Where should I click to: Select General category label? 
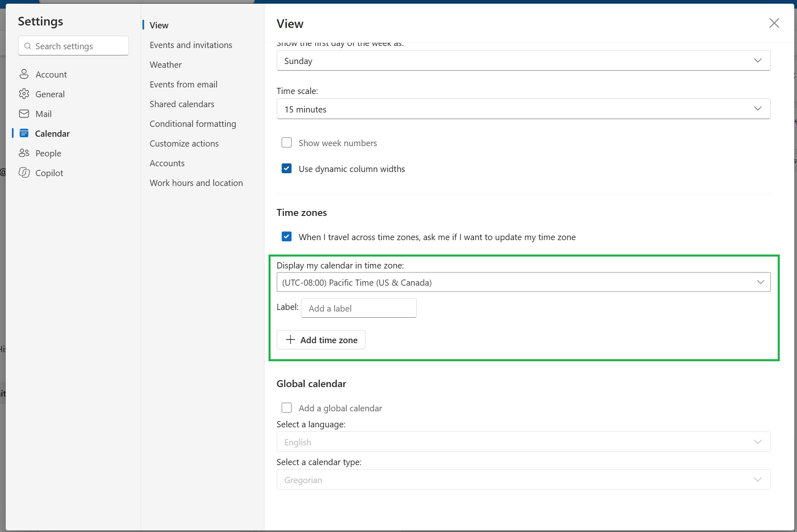(x=50, y=94)
